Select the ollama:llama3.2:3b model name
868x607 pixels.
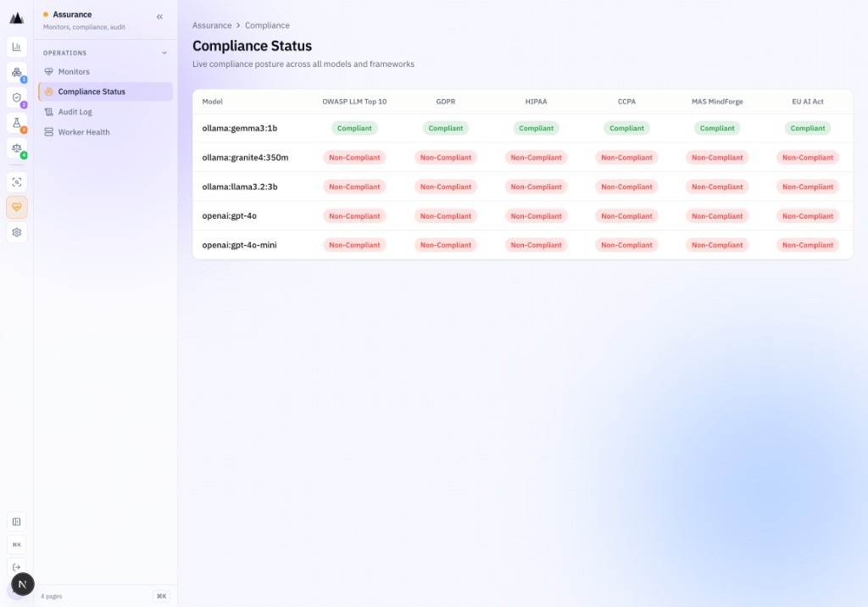pos(240,187)
